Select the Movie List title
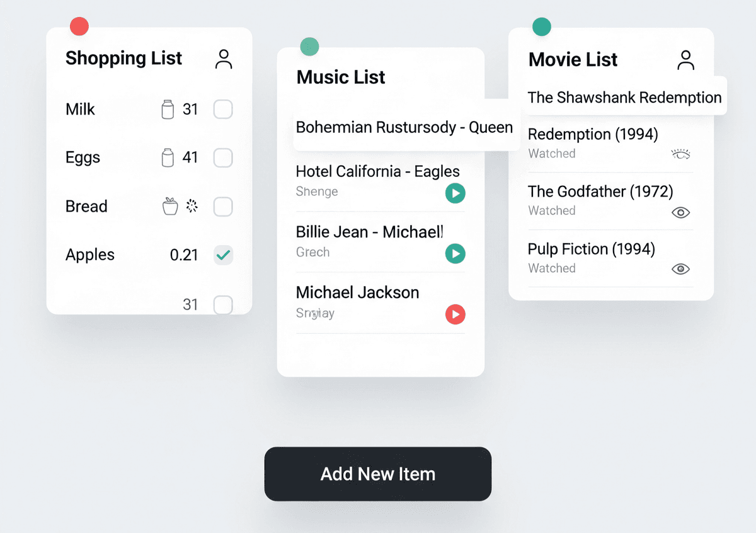This screenshot has width=756, height=533. [573, 59]
